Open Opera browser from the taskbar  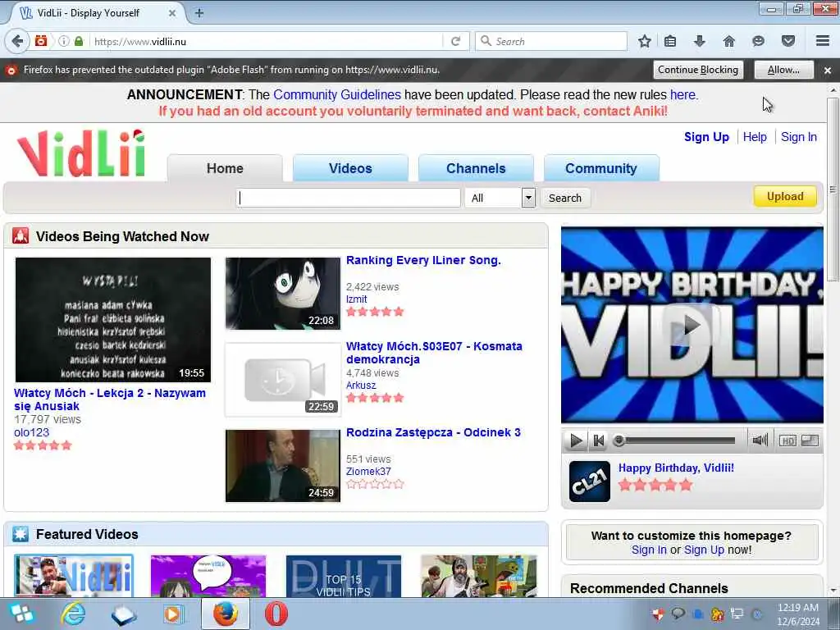point(276,614)
